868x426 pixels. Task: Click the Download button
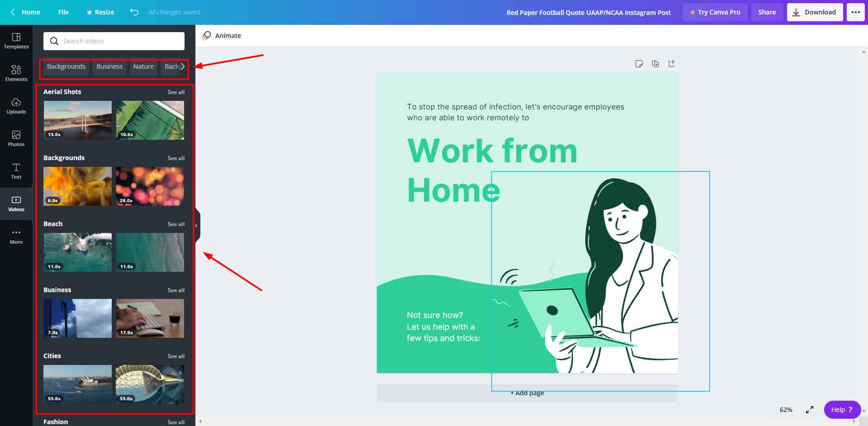tap(815, 12)
